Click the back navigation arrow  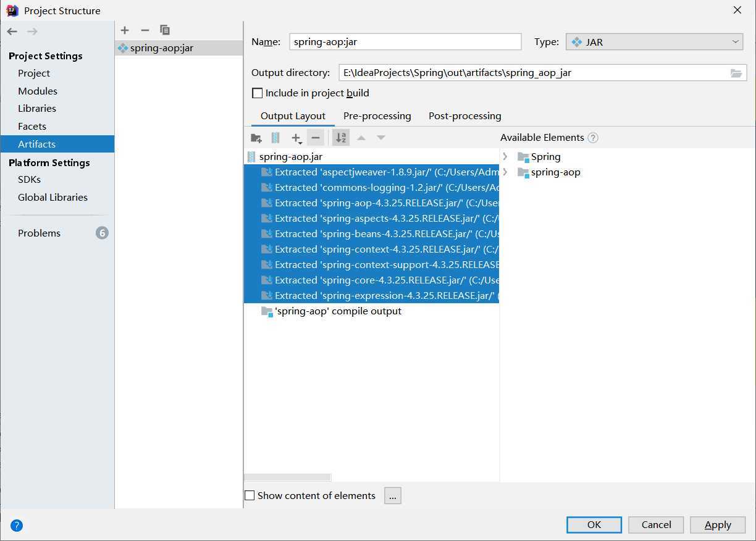pos(12,31)
